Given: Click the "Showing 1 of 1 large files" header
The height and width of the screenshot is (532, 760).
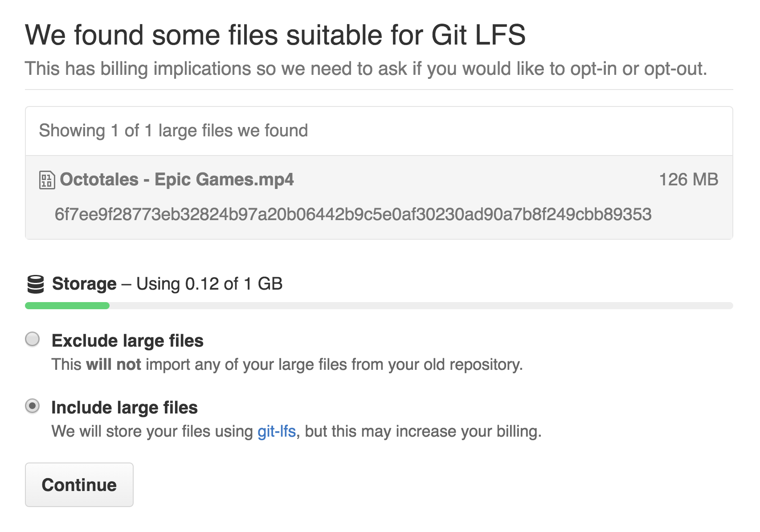Looking at the screenshot, I should coord(173,131).
